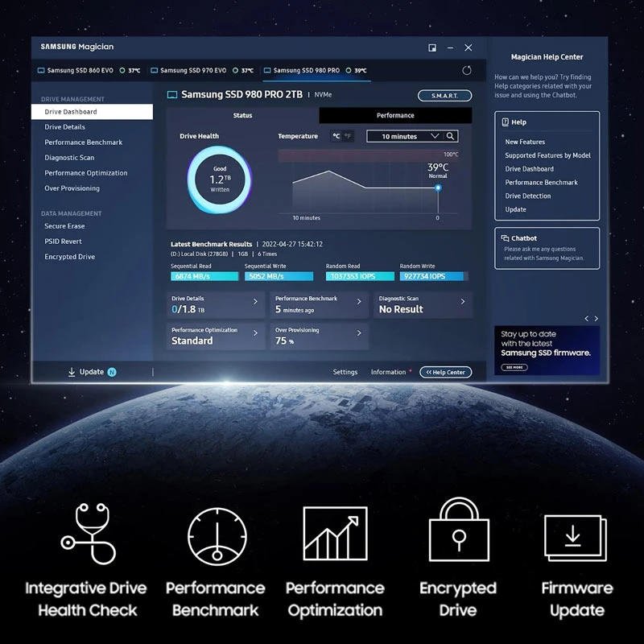Click the SEE MORE firmware banner button
The height and width of the screenshot is (644, 644).
[514, 367]
